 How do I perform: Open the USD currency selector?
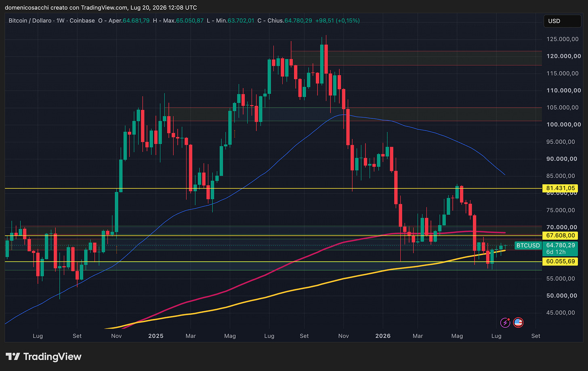(x=562, y=21)
